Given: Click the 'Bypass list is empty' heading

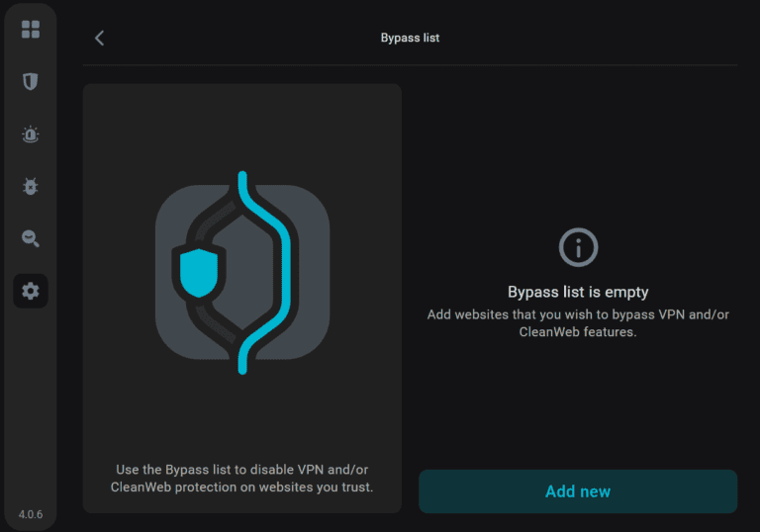Looking at the screenshot, I should (578, 292).
